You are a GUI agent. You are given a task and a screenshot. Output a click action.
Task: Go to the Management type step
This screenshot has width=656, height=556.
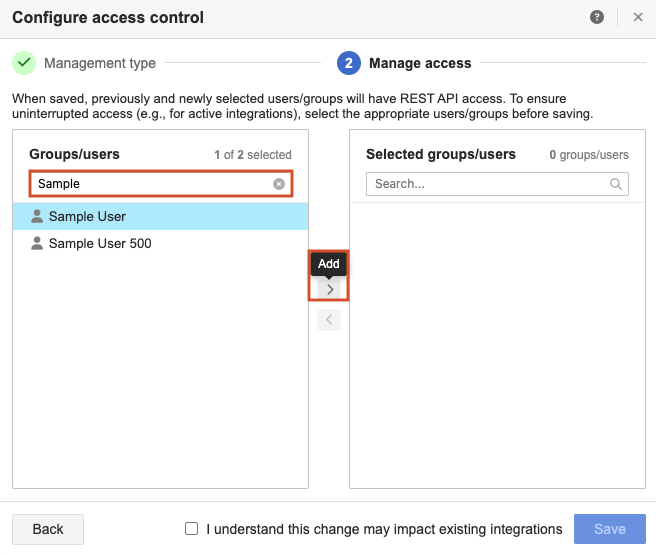coord(99,63)
